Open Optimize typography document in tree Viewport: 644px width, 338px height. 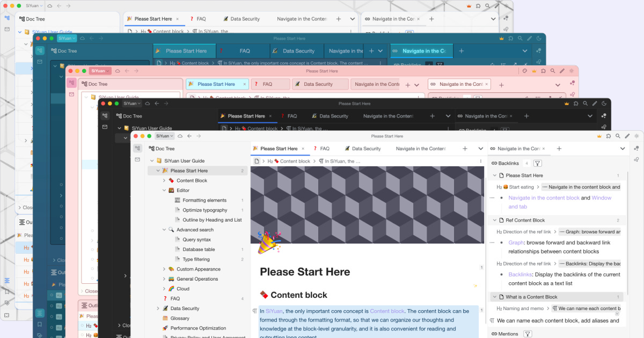click(205, 210)
